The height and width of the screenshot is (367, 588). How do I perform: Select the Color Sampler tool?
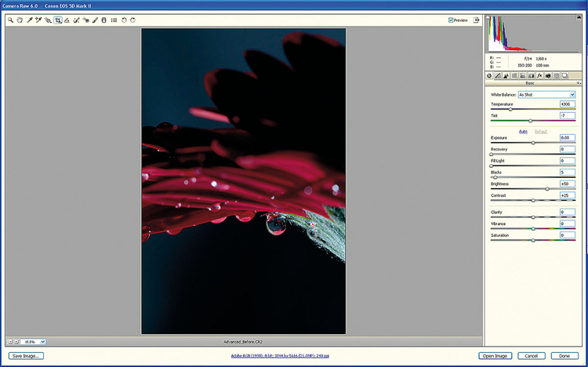click(38, 20)
